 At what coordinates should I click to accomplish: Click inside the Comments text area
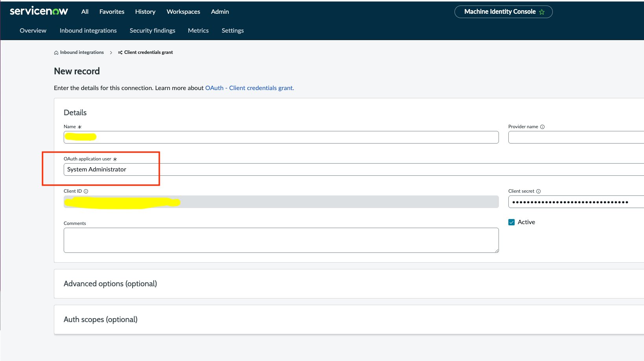coord(281,240)
